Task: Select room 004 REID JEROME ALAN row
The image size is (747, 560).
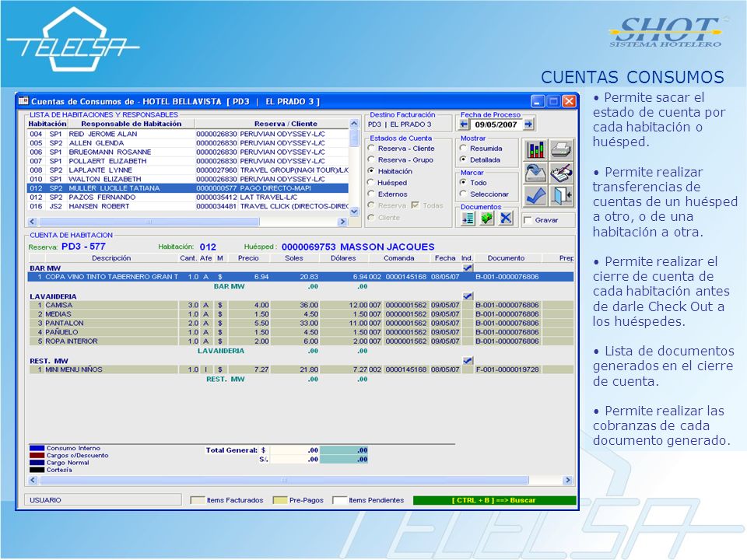Action: pyautogui.click(x=188, y=134)
